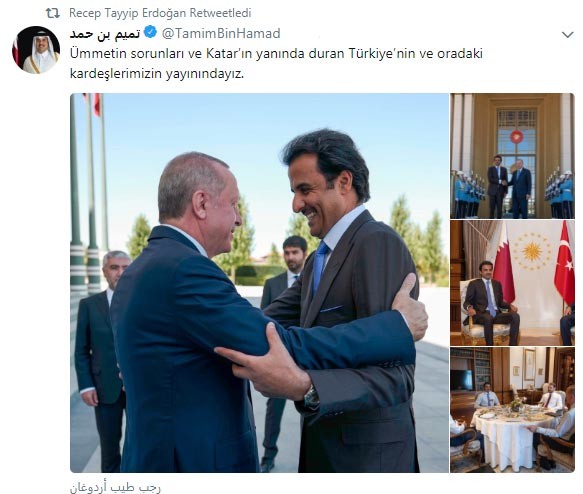The height and width of the screenshot is (494, 583).
Task: Click the presidential seal in the flags photo
Action: point(532,251)
